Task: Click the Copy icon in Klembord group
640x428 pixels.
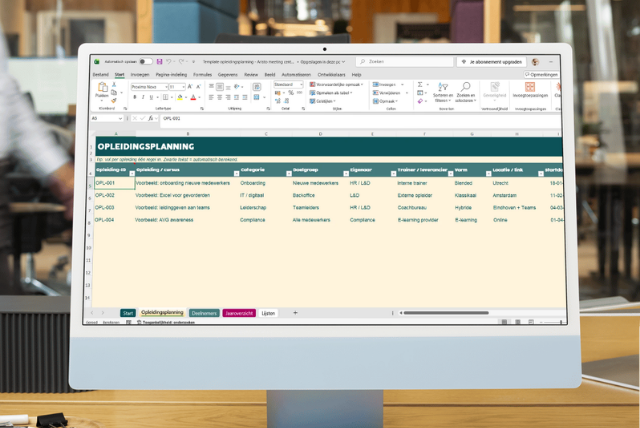Action: click(x=114, y=93)
